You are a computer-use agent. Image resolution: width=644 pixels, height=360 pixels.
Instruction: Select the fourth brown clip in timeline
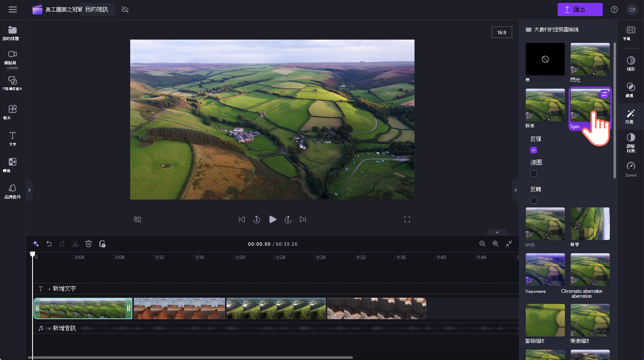click(x=377, y=308)
